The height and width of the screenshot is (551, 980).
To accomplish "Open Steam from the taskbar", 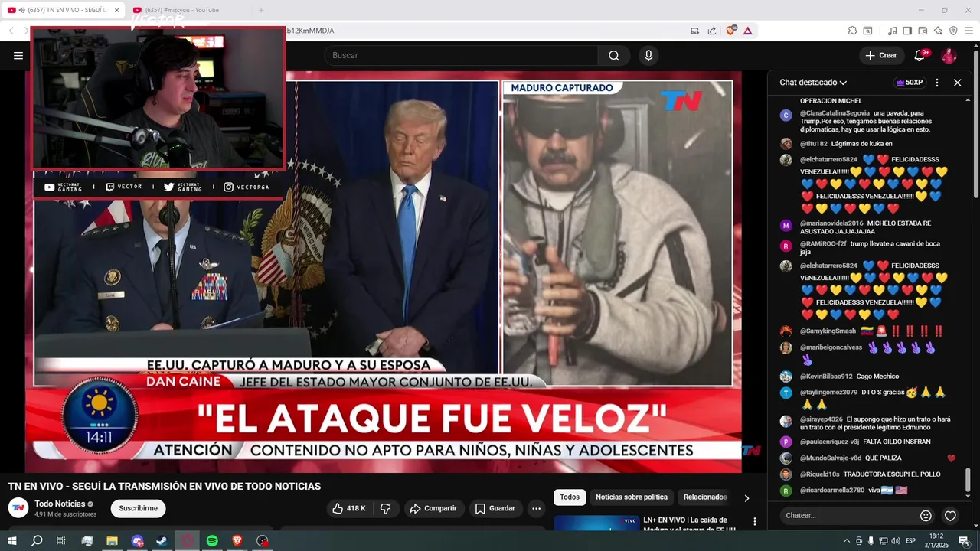I will (162, 541).
